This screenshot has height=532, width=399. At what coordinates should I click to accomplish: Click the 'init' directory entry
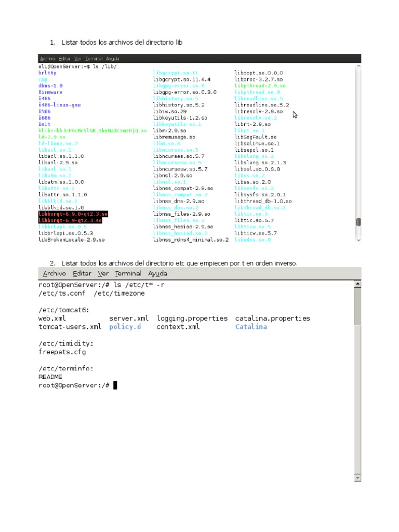tap(44, 124)
